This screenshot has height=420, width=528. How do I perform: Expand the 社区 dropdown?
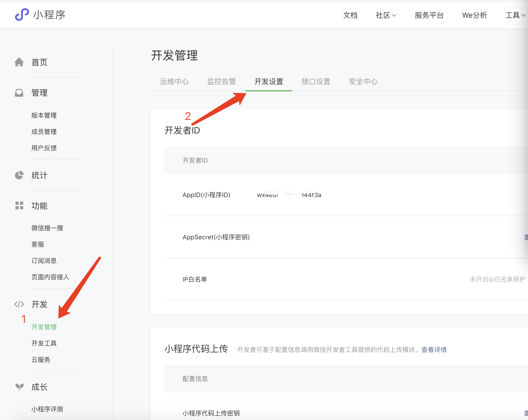(x=386, y=15)
